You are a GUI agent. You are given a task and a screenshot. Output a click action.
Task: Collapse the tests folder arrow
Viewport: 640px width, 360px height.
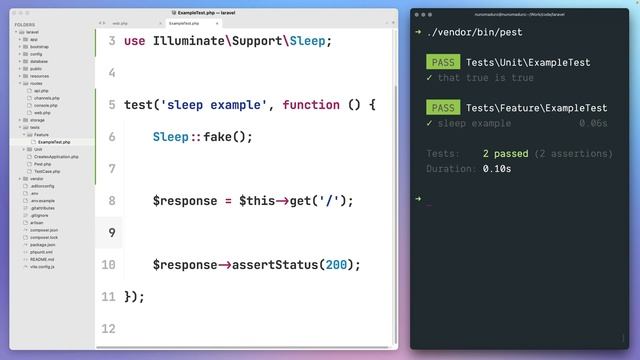coord(20,127)
